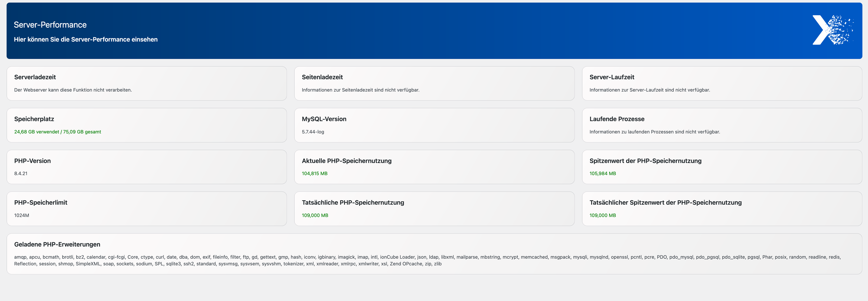Click 'memcached' in the extensions list

coord(534,257)
